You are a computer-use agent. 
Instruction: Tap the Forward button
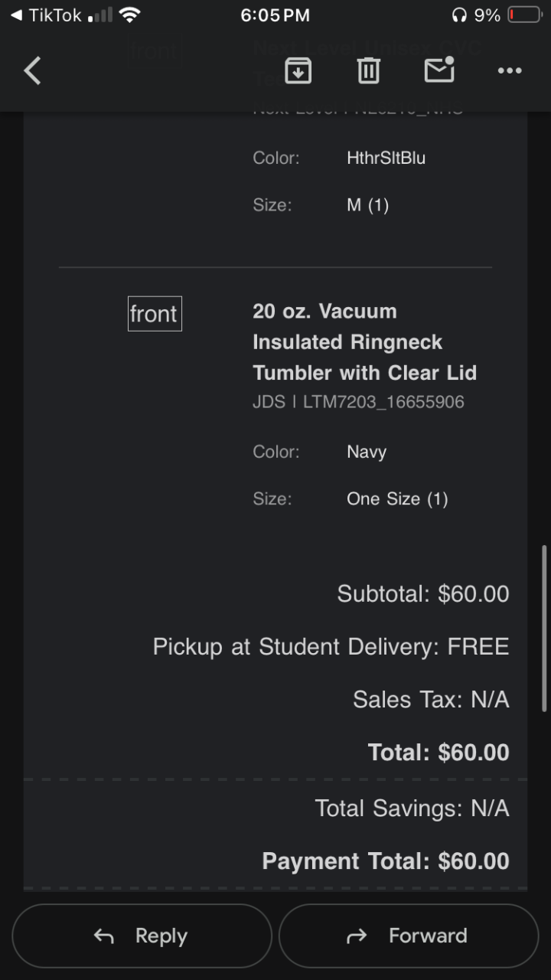click(x=409, y=936)
